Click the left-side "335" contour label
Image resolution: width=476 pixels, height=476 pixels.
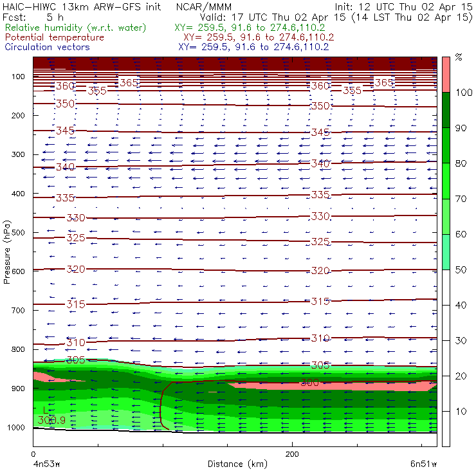tap(65, 198)
